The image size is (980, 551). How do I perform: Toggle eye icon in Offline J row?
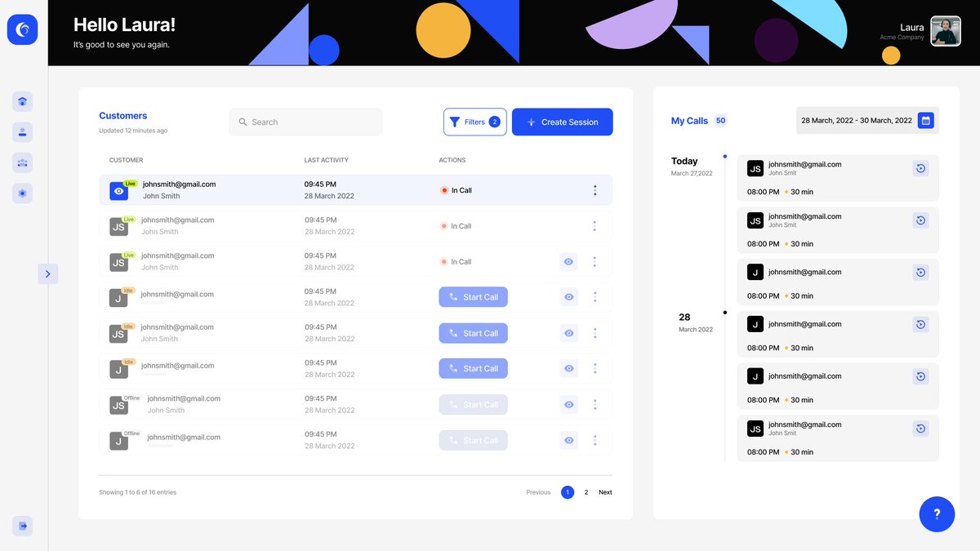click(x=569, y=441)
